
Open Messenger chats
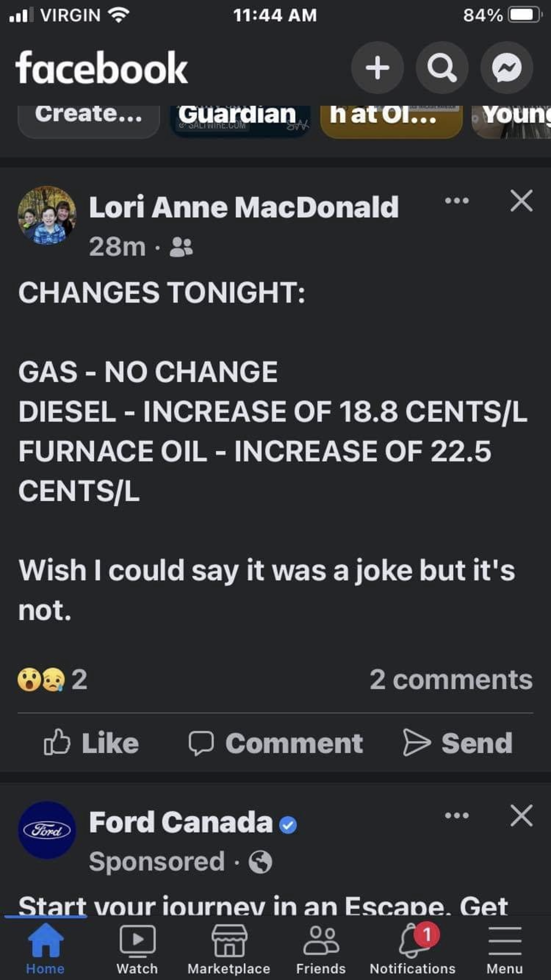[x=507, y=68]
